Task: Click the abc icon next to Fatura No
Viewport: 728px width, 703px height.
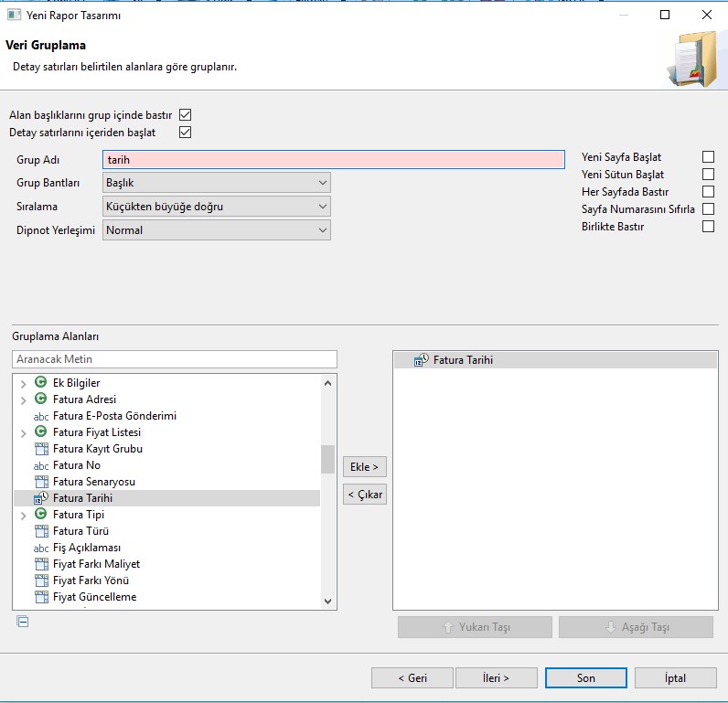Action: point(40,465)
